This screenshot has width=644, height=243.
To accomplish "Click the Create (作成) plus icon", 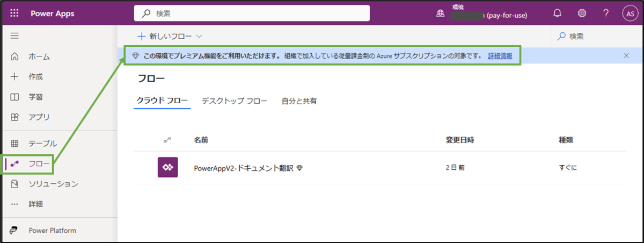I will [x=14, y=76].
